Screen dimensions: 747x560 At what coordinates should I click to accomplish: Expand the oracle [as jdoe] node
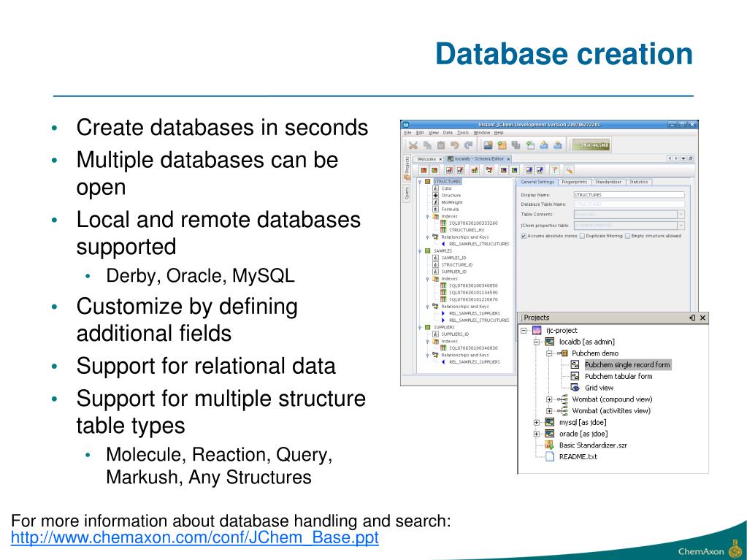537,434
